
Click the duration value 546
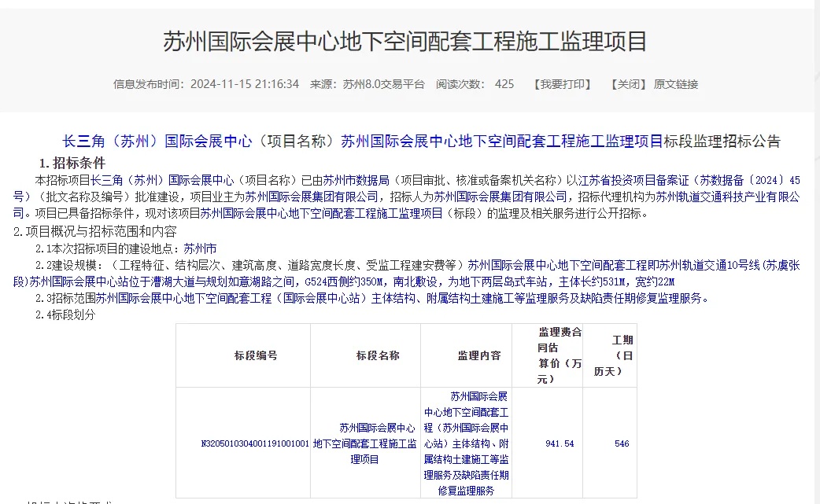(x=622, y=443)
